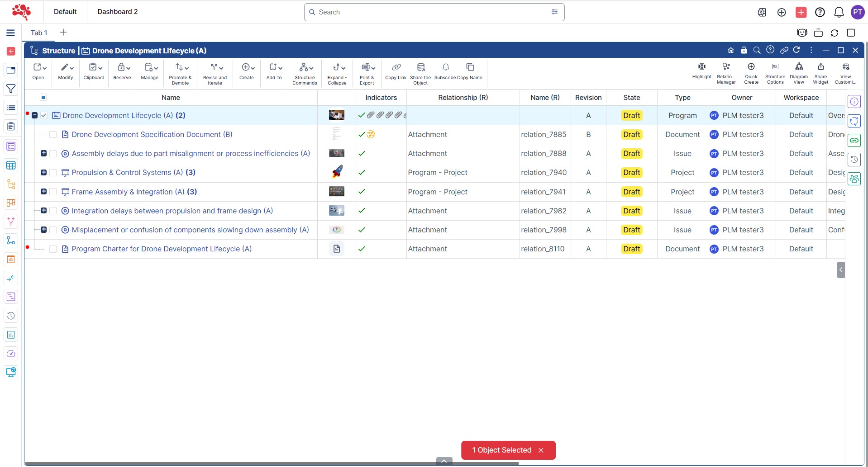
Task: Open the Relationship Manager tool
Action: tap(726, 67)
